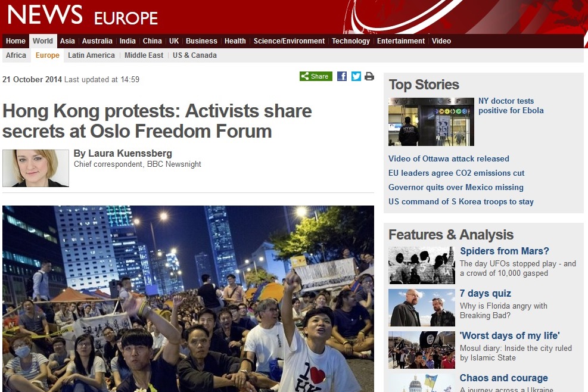Click Laura Kuenssberg's author photo
Image resolution: width=588 pixels, height=392 pixels.
pyautogui.click(x=36, y=168)
